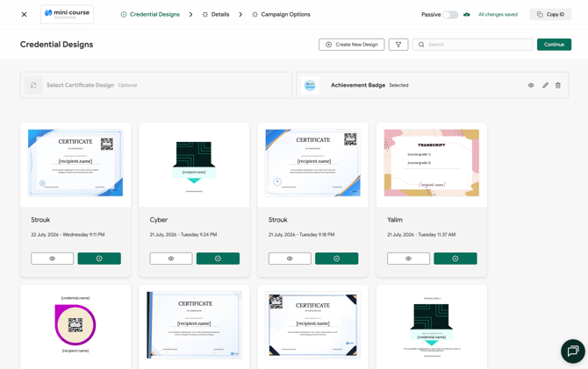Preview Strouk design from 9.18 PM
The image size is (588, 369).
[x=290, y=259]
